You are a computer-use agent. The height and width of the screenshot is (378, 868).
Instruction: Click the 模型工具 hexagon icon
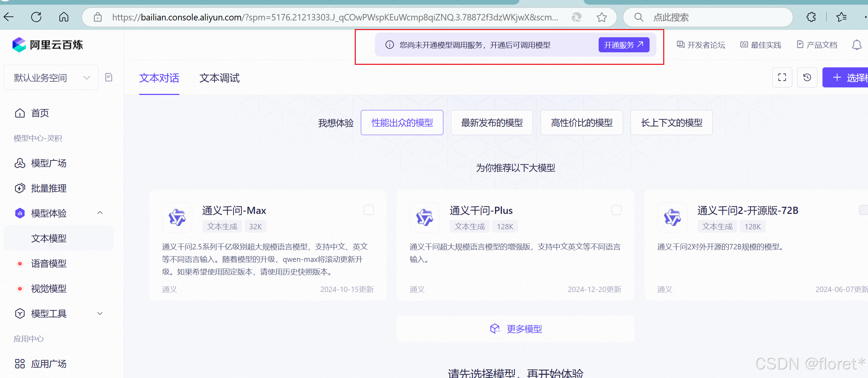click(20, 314)
